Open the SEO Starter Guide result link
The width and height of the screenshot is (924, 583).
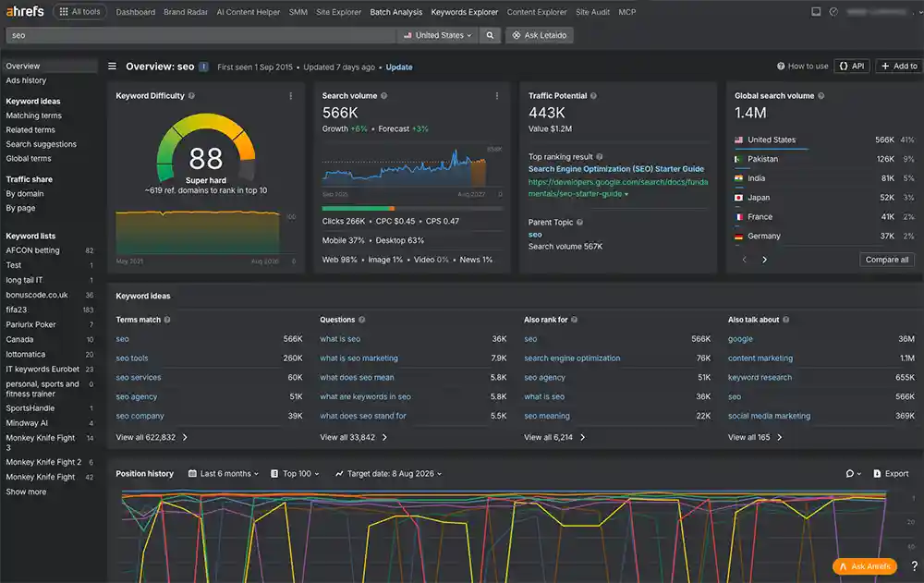pos(615,168)
